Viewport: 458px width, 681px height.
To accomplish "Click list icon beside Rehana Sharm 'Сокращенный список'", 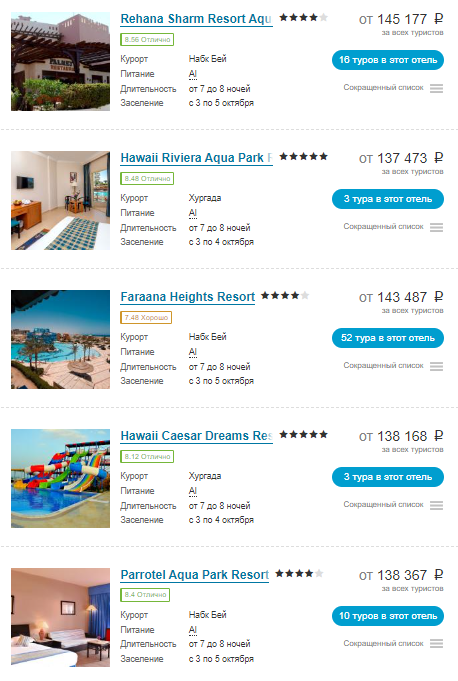I will pyautogui.click(x=436, y=88).
